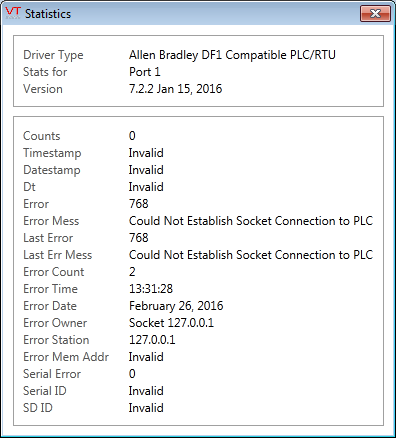
Task: Click the Counts value of 0
Action: click(x=132, y=136)
